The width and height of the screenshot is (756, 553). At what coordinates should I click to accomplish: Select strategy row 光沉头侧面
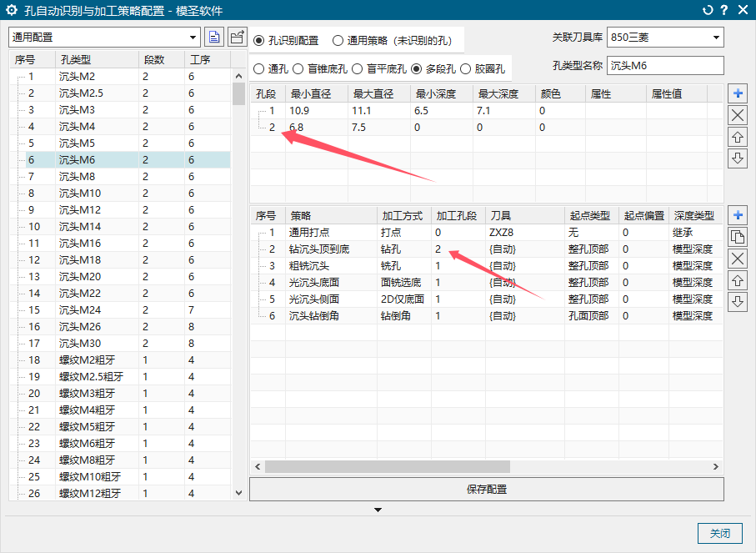[487, 299]
